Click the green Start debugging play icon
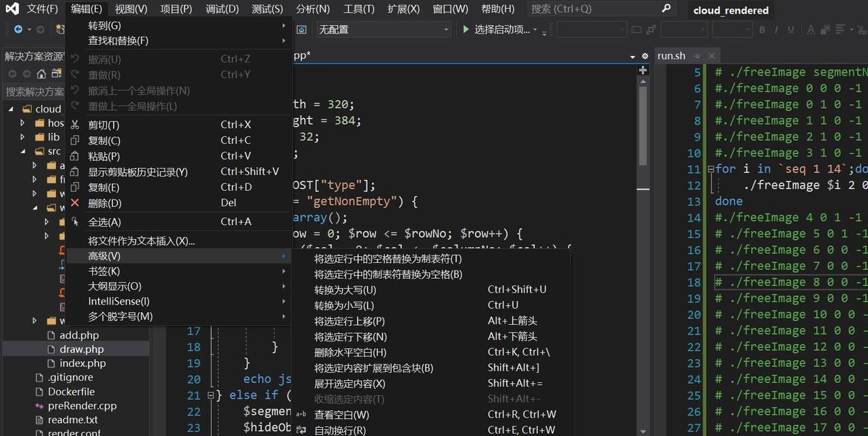868x436 pixels. (x=466, y=29)
